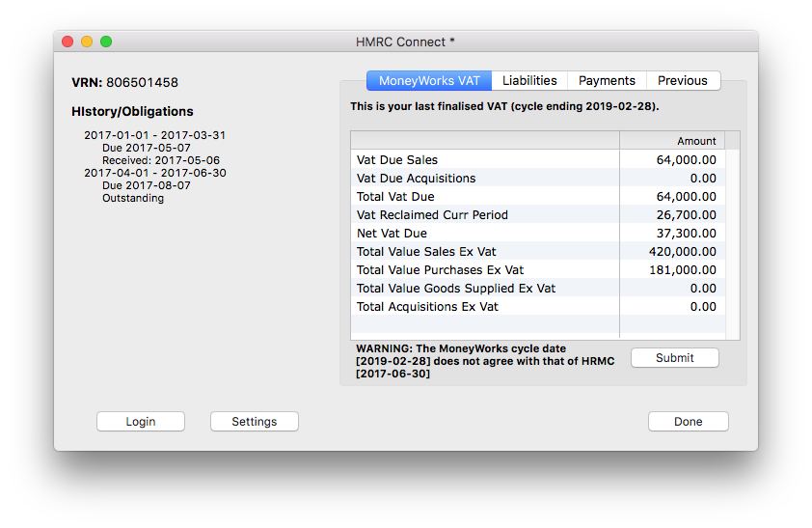Image resolution: width=812 pixels, height=528 pixels.
Task: Click the Outstanding status line
Action: click(x=132, y=198)
